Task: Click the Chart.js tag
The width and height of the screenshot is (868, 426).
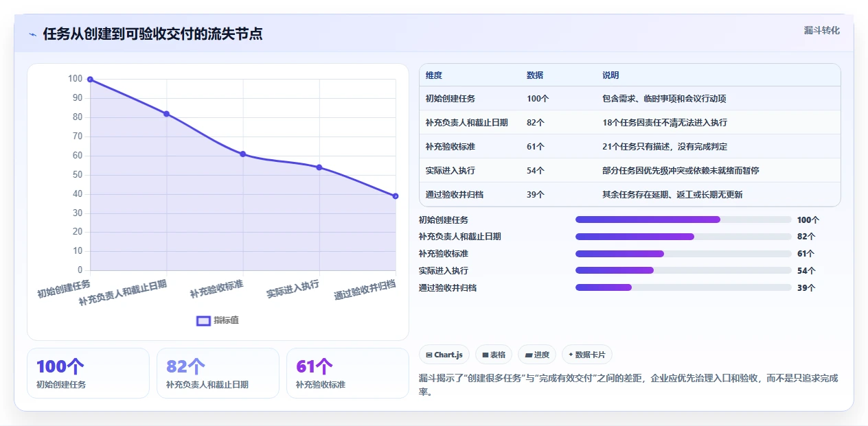Action: (x=444, y=355)
